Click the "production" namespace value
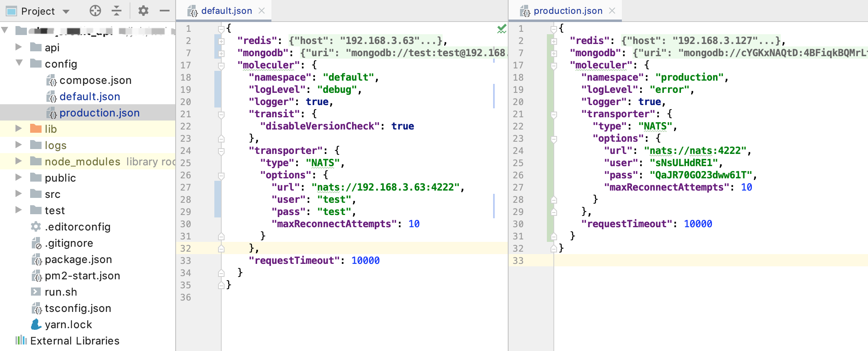 (689, 77)
